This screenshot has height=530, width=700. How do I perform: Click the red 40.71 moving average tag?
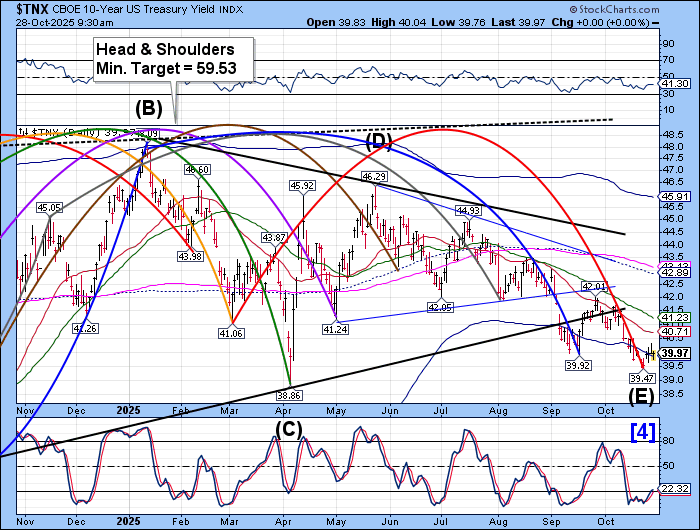[x=676, y=330]
